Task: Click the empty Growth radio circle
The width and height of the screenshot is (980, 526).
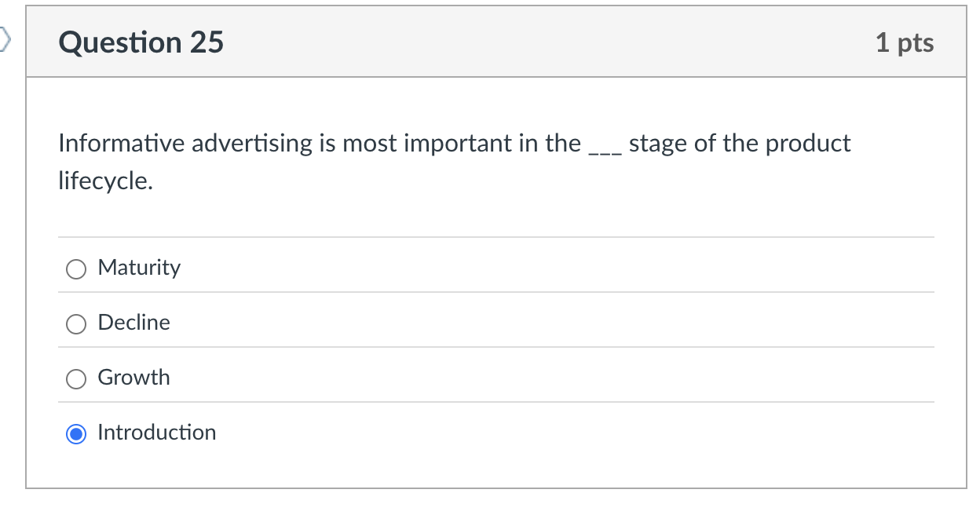Action: tap(76, 378)
